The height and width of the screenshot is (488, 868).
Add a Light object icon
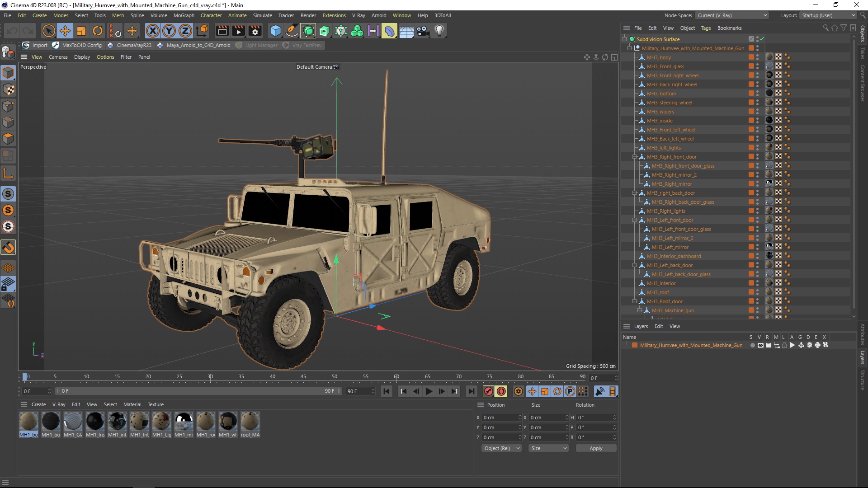(439, 31)
